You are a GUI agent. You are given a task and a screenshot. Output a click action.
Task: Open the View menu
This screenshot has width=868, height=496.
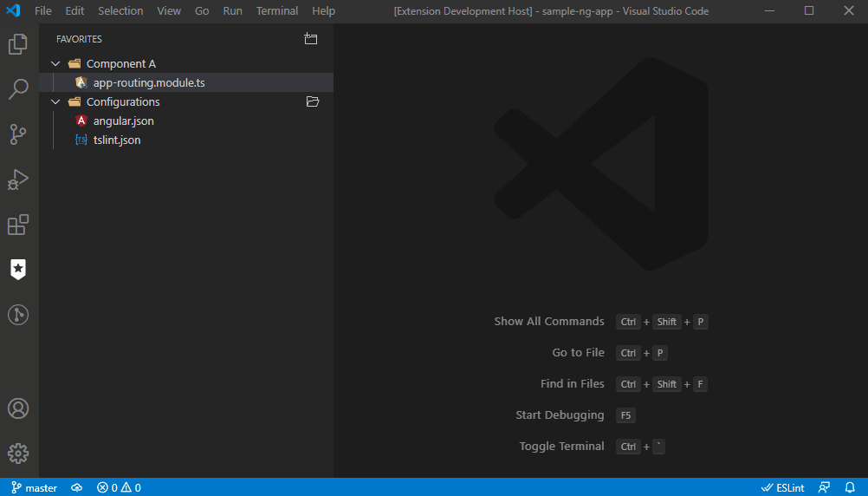[x=169, y=10]
